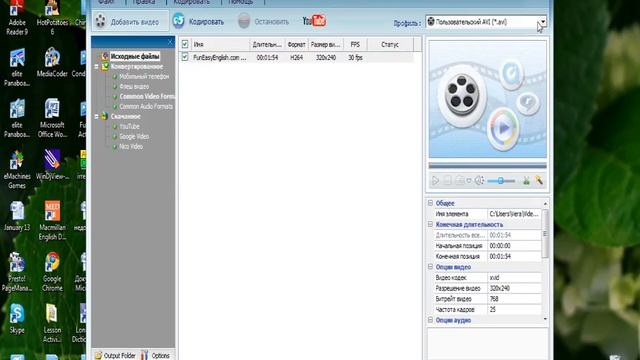640x360 pixels.
Task: Select Флеш видео in the tree
Action: (134, 86)
